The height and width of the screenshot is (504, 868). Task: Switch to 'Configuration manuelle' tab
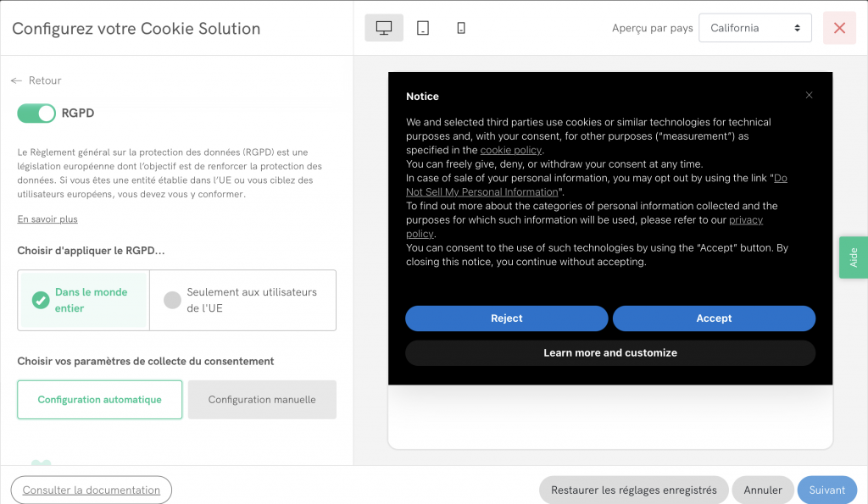262,400
